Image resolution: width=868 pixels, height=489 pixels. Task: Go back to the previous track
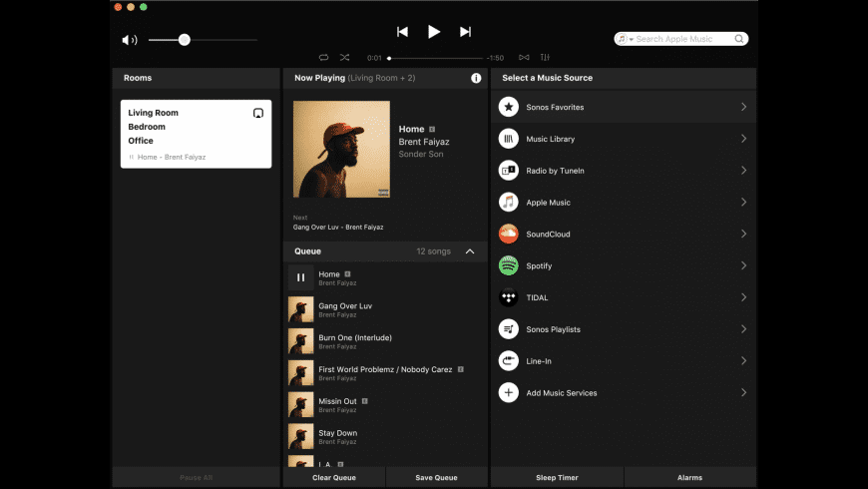click(x=402, y=32)
